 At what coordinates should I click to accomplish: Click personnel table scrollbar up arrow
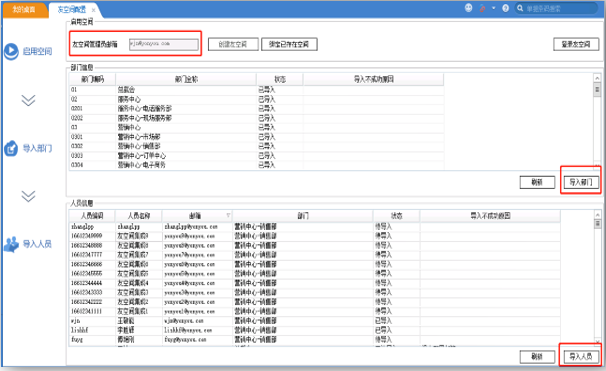[x=597, y=214]
